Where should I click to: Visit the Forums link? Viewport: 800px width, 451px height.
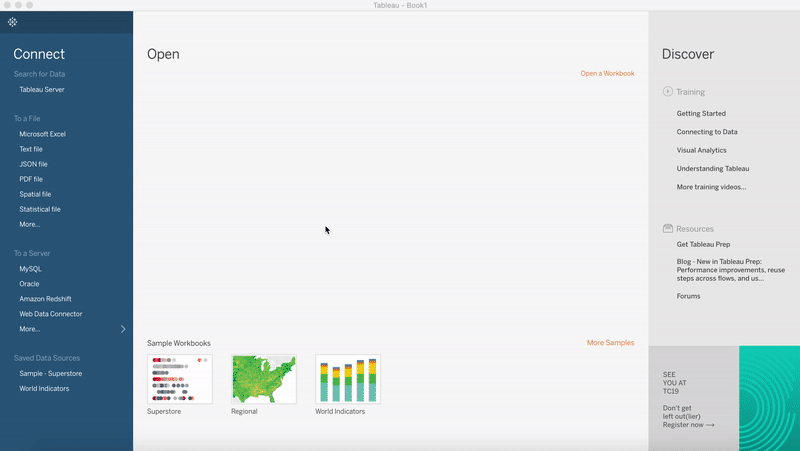click(688, 296)
